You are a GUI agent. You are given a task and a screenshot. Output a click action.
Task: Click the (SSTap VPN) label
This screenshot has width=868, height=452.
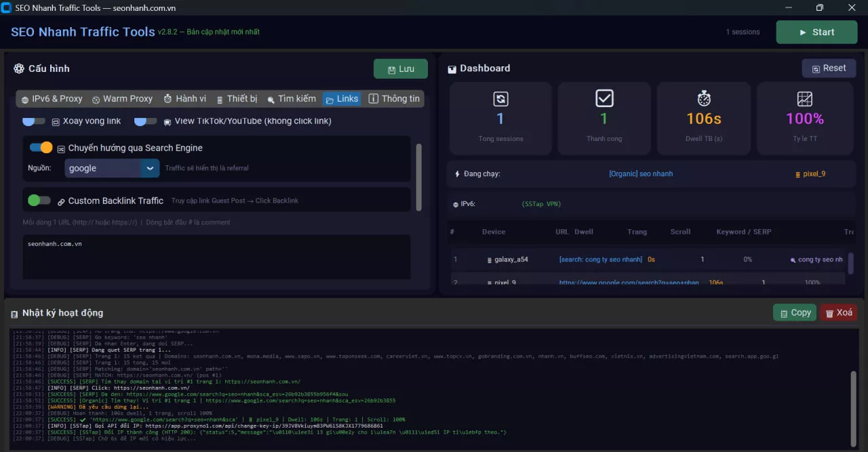(x=541, y=204)
